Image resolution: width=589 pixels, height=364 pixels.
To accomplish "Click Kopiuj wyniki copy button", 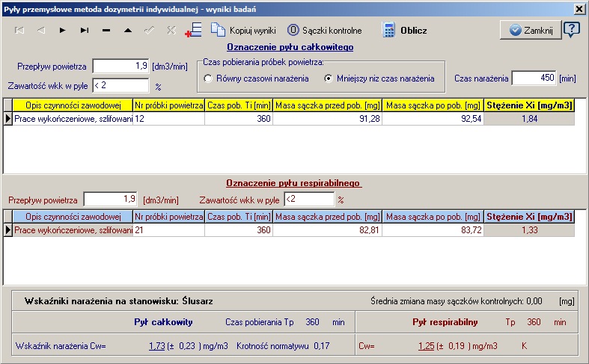I will point(243,31).
